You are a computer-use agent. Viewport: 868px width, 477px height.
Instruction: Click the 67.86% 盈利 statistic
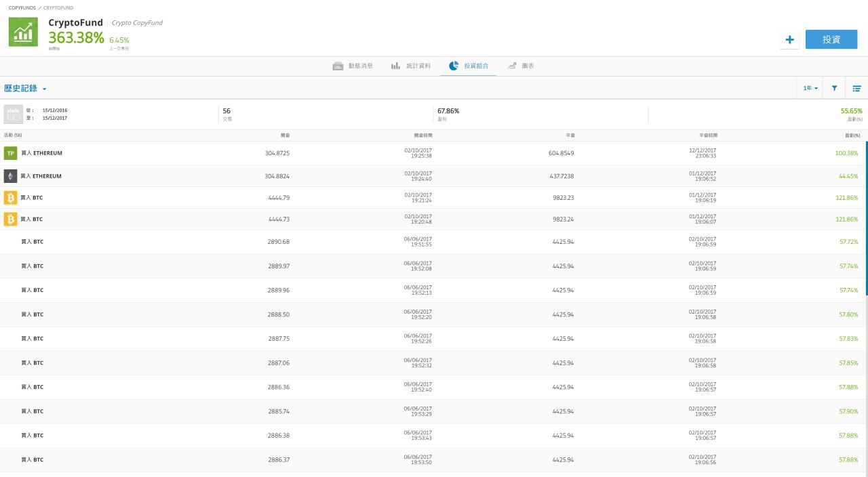point(448,113)
